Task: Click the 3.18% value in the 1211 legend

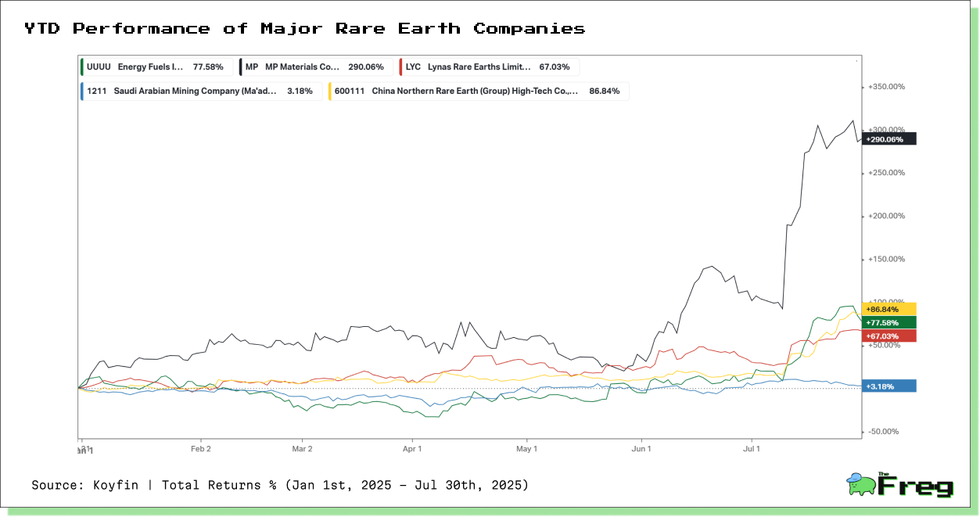Action: pos(300,92)
